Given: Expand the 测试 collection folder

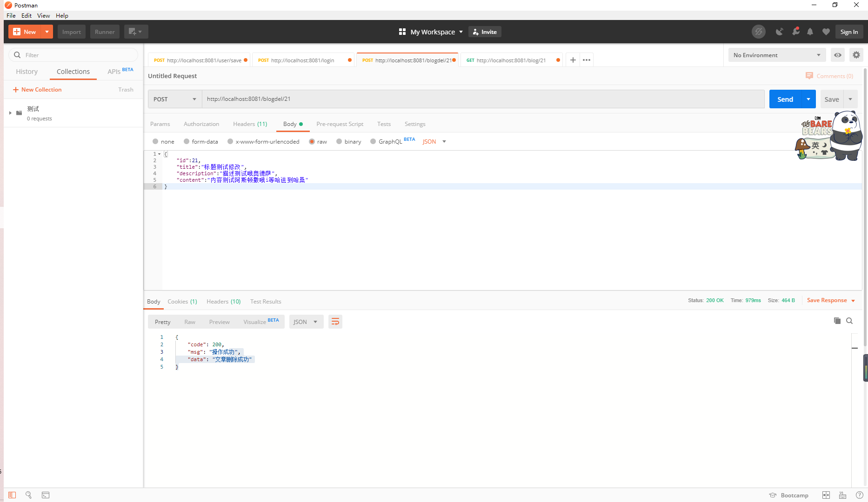Looking at the screenshot, I should point(10,113).
